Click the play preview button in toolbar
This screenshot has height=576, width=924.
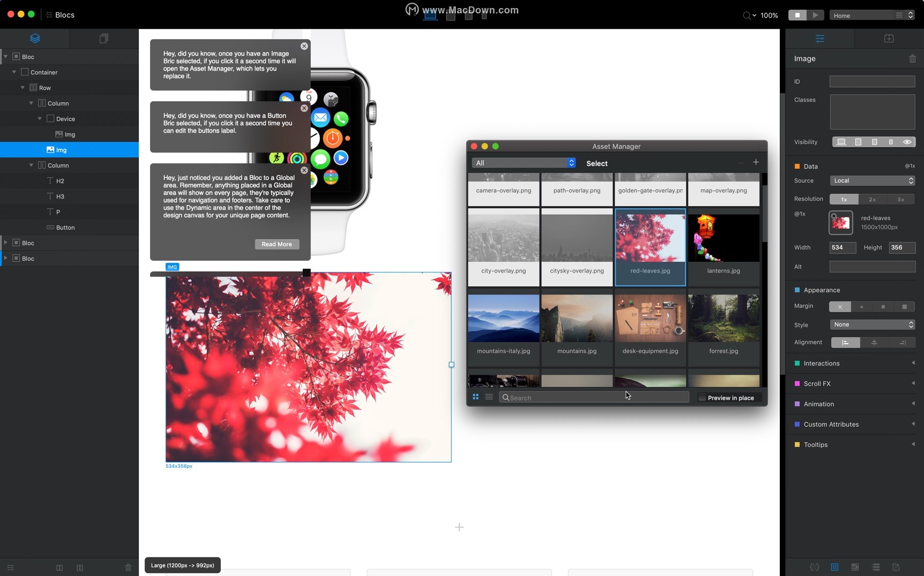[x=815, y=16]
